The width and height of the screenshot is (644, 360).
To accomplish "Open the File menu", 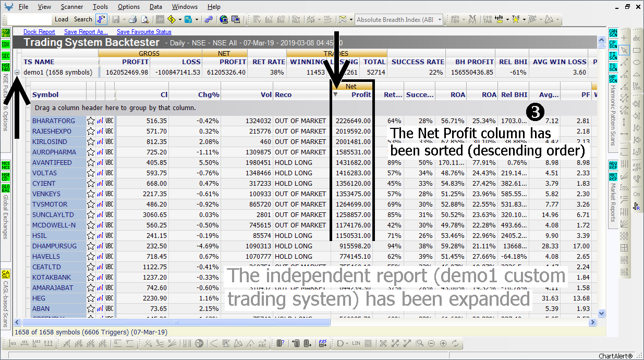I will coord(23,7).
